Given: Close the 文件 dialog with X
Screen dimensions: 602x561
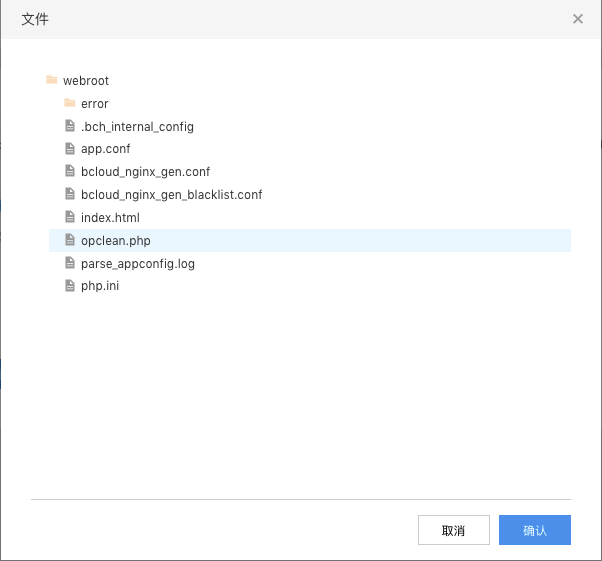Looking at the screenshot, I should [578, 19].
